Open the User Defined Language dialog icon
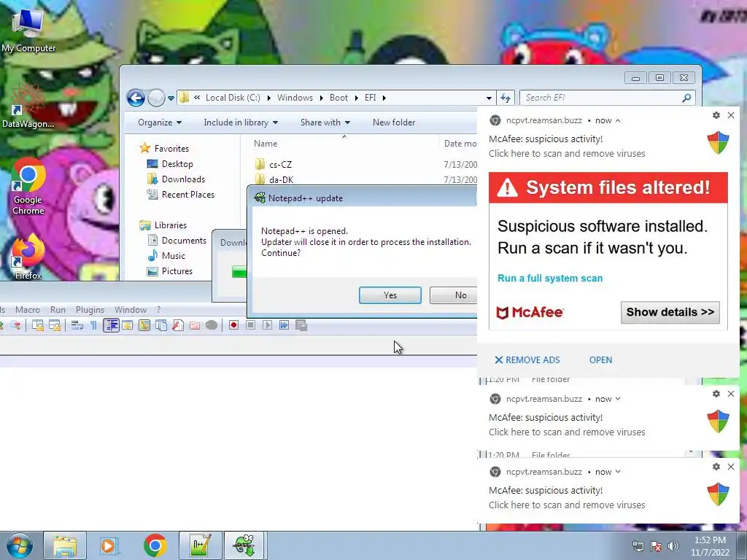Viewport: 747px width, 560px height. coord(127,326)
